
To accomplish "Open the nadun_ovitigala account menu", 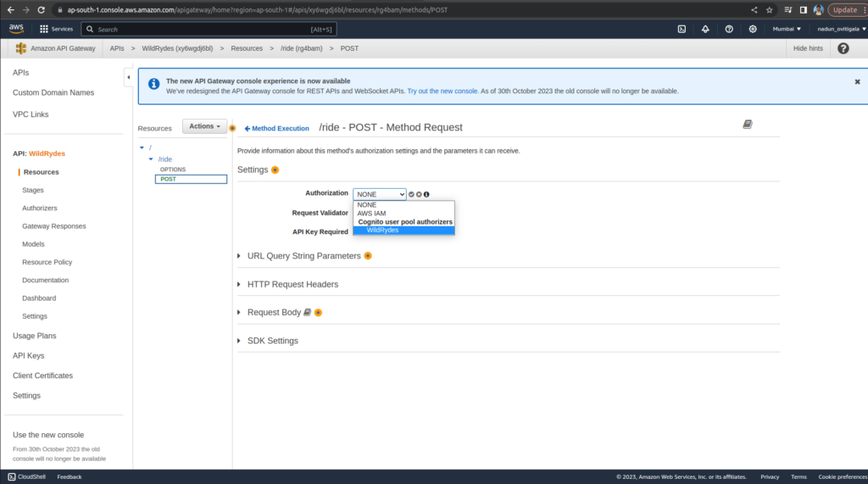I will (842, 29).
